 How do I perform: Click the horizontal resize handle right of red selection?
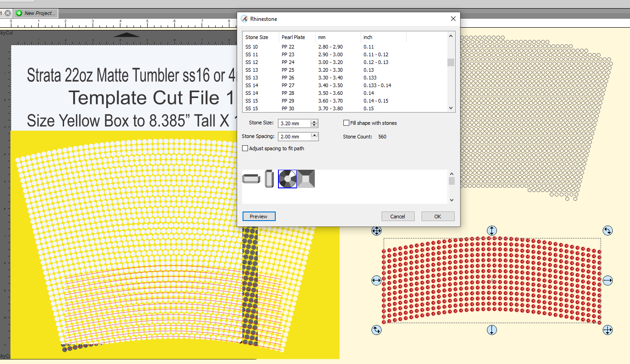point(608,280)
